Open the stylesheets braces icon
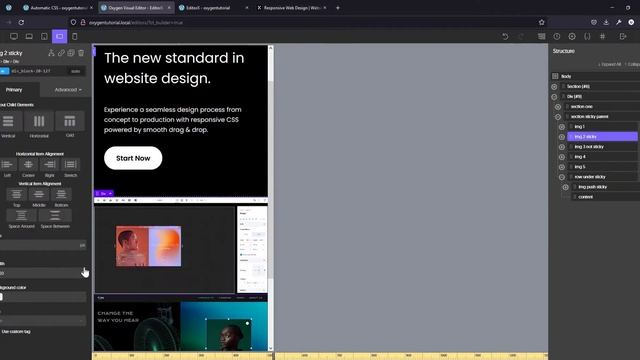 [x=587, y=36]
